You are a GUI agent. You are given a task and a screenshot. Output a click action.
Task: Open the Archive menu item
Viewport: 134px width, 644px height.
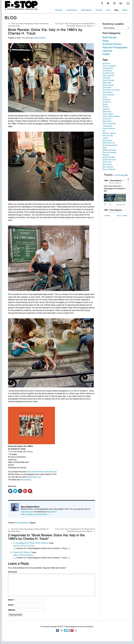pos(99,10)
